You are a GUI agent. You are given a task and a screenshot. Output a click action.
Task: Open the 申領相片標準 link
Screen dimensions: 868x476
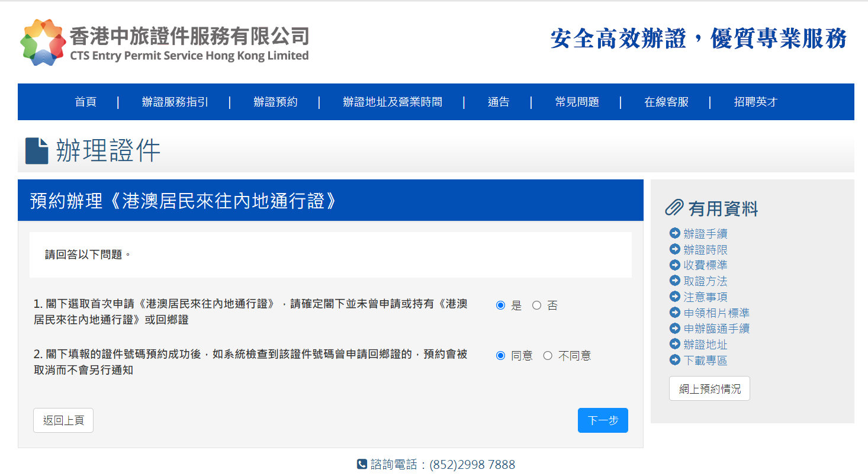point(716,313)
